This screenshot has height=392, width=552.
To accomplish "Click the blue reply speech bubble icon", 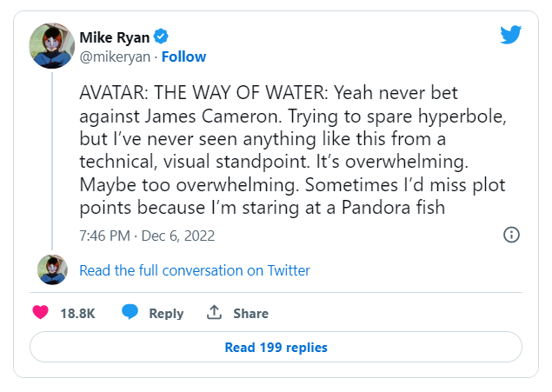I will [130, 313].
